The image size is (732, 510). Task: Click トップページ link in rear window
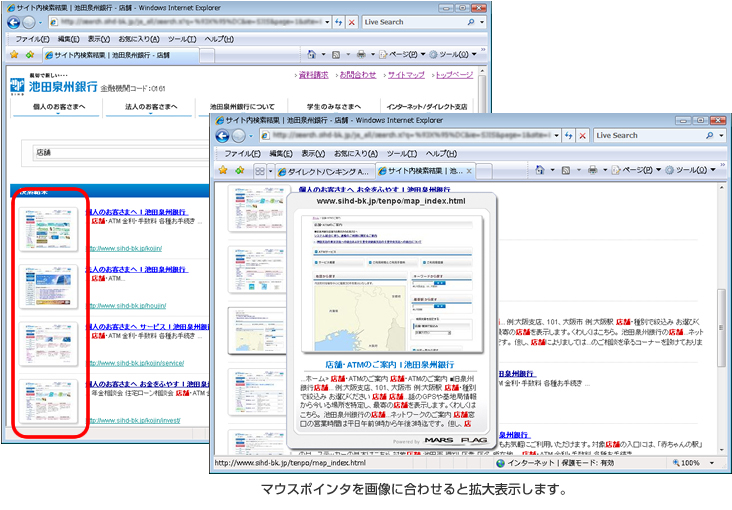coord(454,75)
